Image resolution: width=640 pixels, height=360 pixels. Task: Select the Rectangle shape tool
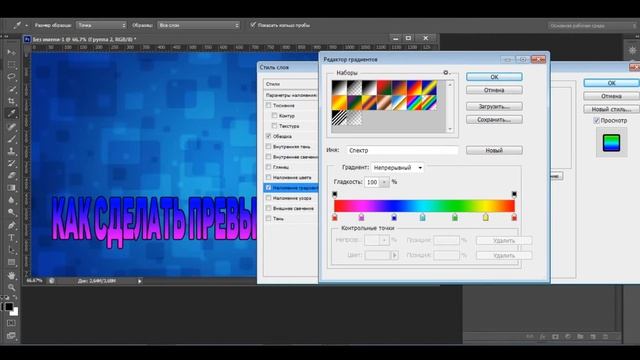tap(11, 262)
